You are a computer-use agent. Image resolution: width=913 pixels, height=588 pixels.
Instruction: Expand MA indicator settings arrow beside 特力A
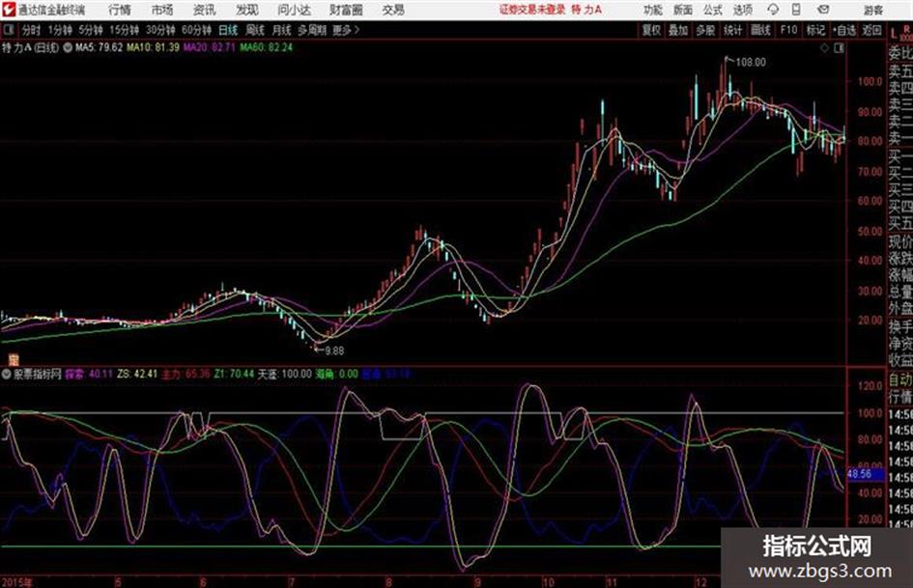tap(68, 47)
